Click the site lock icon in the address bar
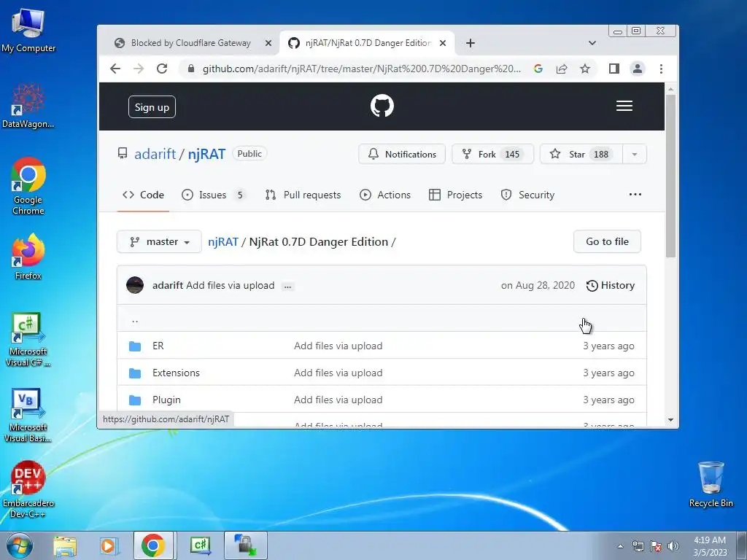This screenshot has width=747, height=560. 191,69
